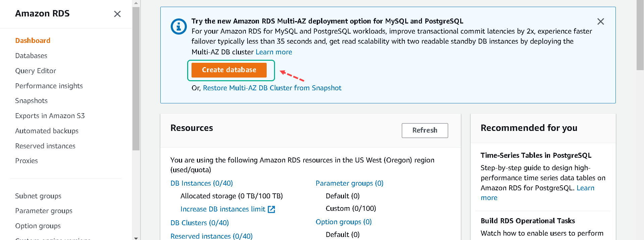Dismiss the Multi-AZ deployment info banner
This screenshot has height=240, width=644.
pyautogui.click(x=600, y=21)
